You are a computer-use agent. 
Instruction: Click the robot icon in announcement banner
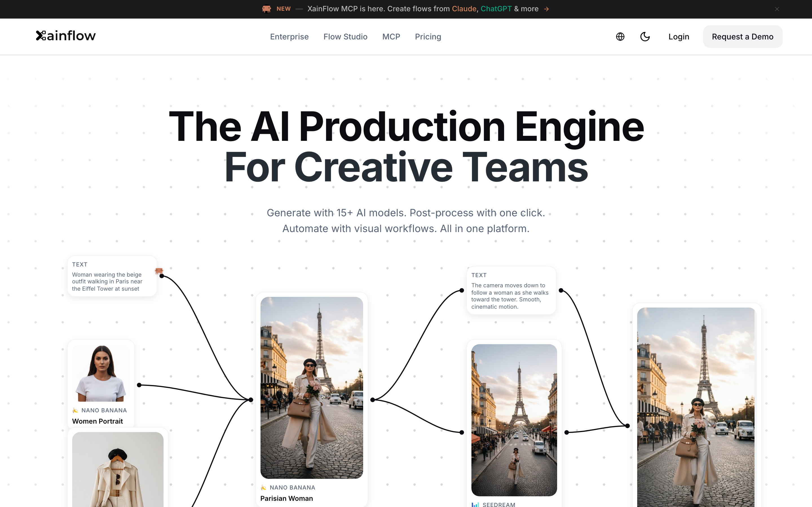click(x=266, y=9)
